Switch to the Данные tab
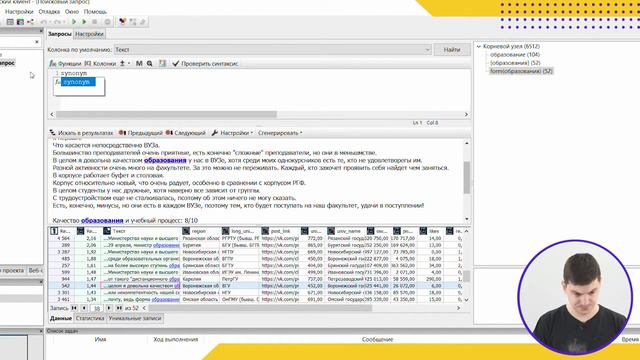Screen dimensions: 640x360 (x=61, y=318)
